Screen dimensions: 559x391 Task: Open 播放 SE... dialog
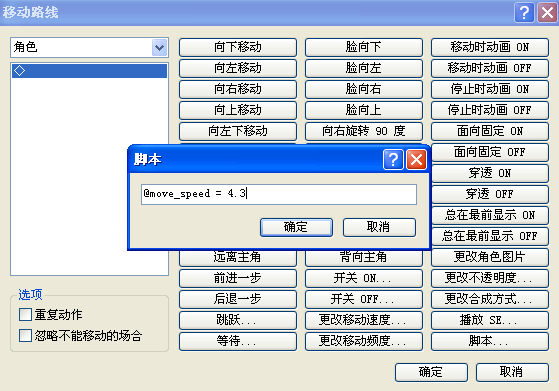coord(490,320)
